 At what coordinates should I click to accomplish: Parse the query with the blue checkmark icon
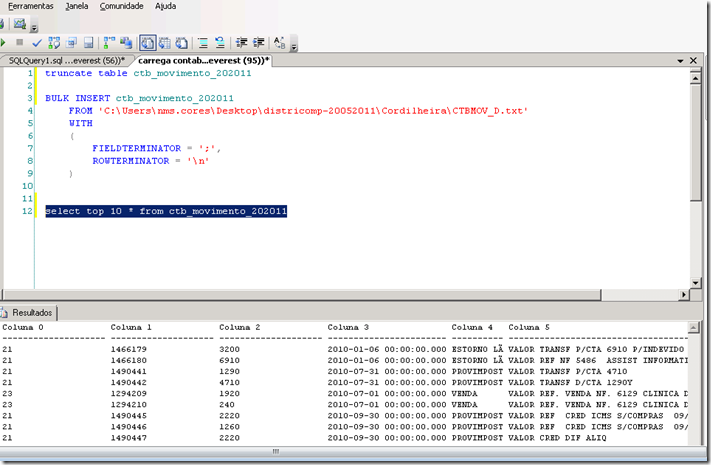pos(37,43)
